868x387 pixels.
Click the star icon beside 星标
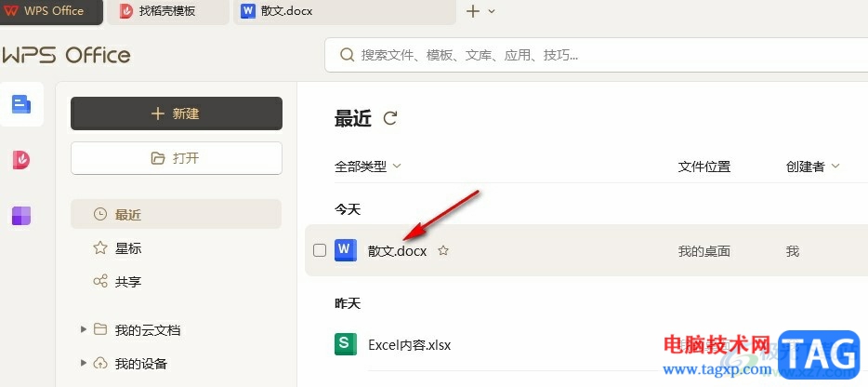(x=100, y=247)
